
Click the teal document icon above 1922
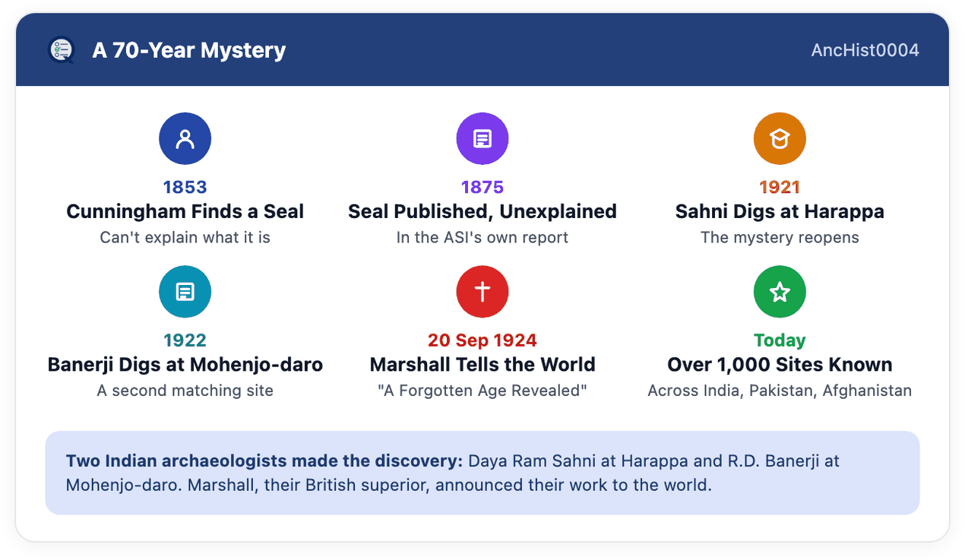pos(185,292)
